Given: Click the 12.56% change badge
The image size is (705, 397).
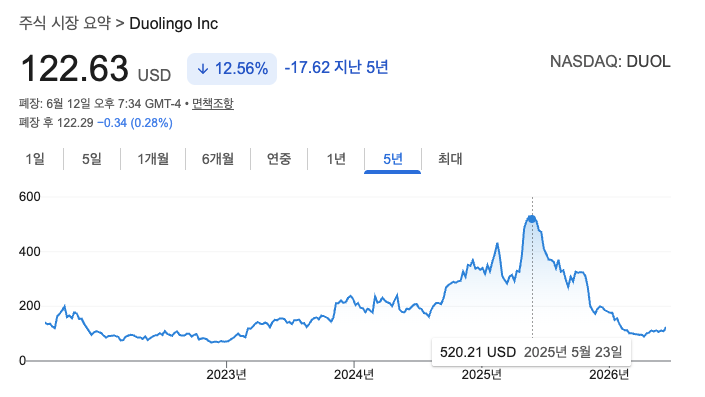Looking at the screenshot, I should (x=232, y=69).
